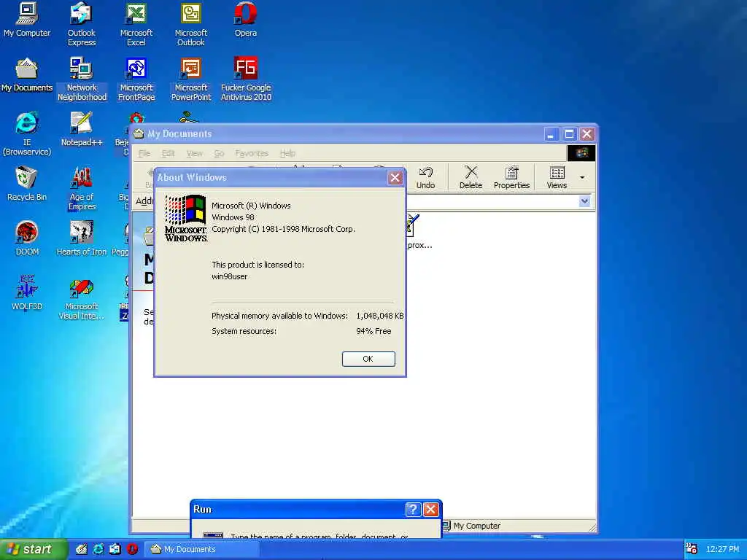This screenshot has height=560, width=747.
Task: Click the system tray icon beside clock
Action: click(x=692, y=549)
